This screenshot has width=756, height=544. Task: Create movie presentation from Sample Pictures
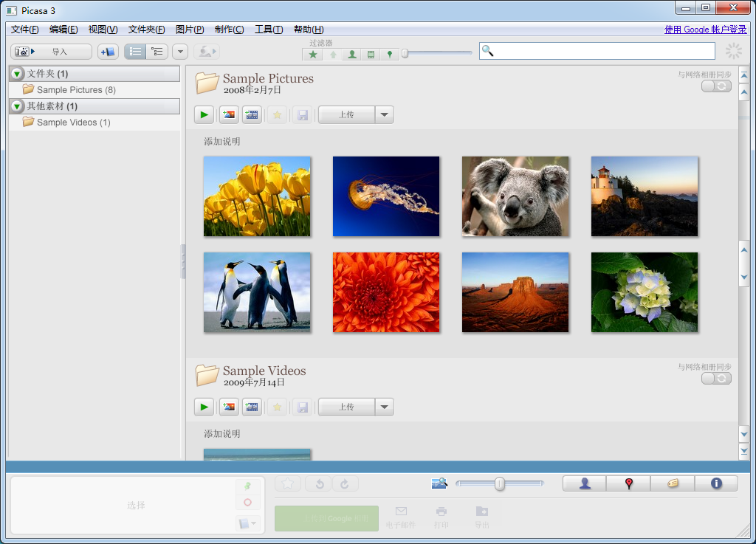pos(252,114)
